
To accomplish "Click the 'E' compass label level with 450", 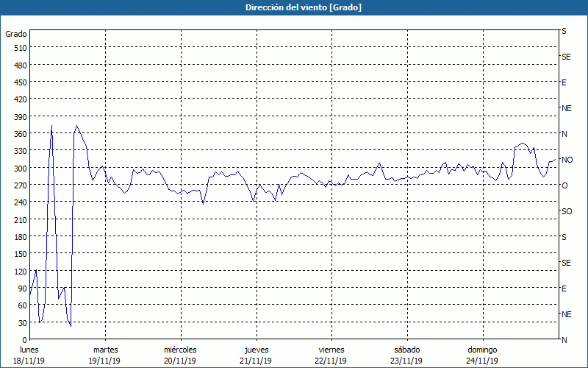I will point(564,82).
